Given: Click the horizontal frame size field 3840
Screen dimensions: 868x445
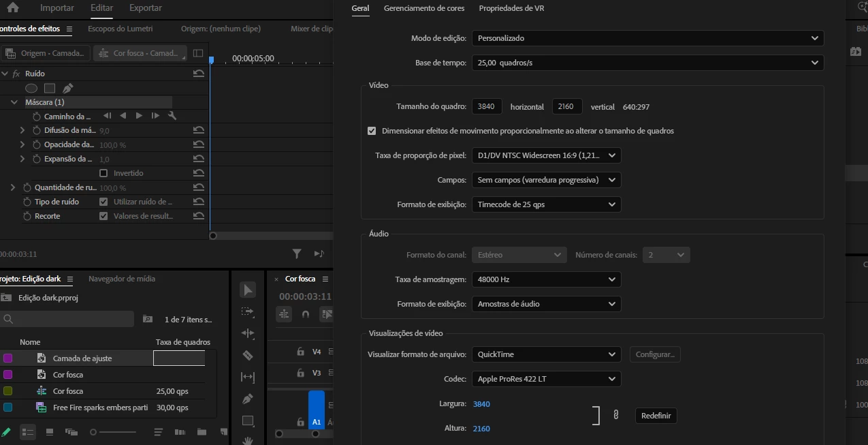Looking at the screenshot, I should click(487, 106).
